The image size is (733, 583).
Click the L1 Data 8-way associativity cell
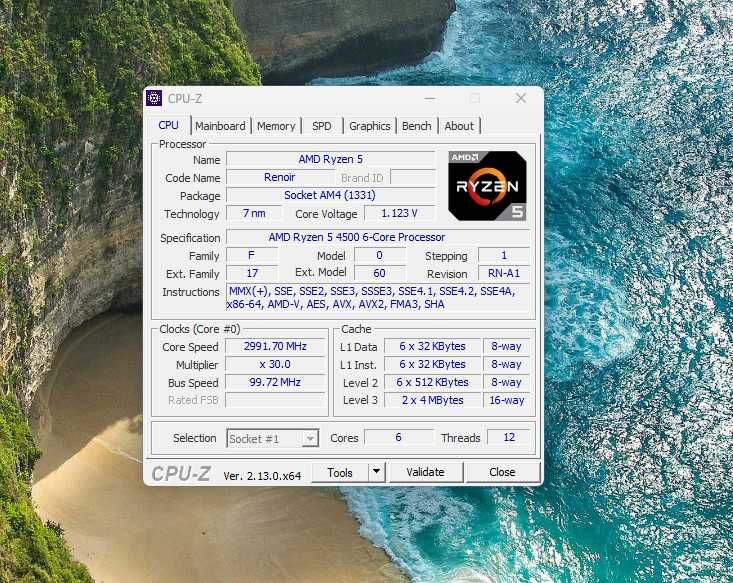[x=507, y=346]
